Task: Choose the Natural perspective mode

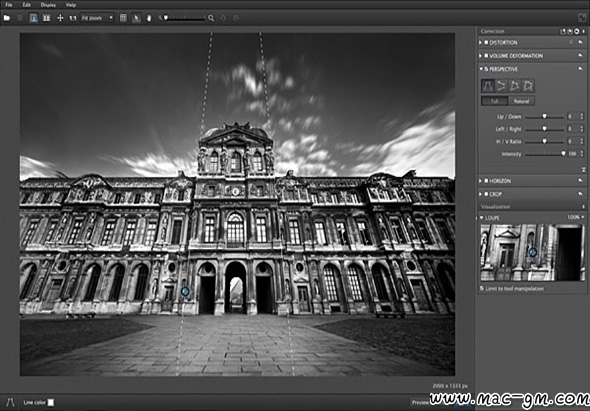Action: point(521,101)
